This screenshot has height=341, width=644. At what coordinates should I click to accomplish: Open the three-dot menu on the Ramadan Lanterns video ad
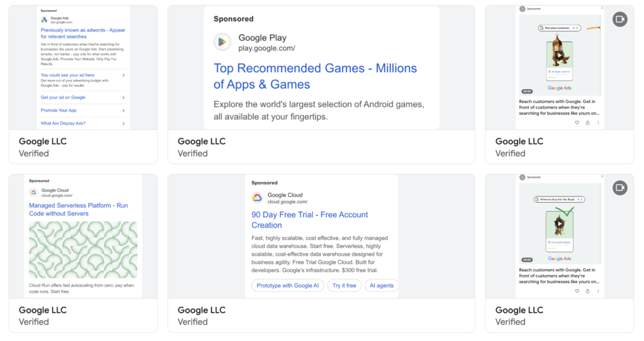coord(598,123)
